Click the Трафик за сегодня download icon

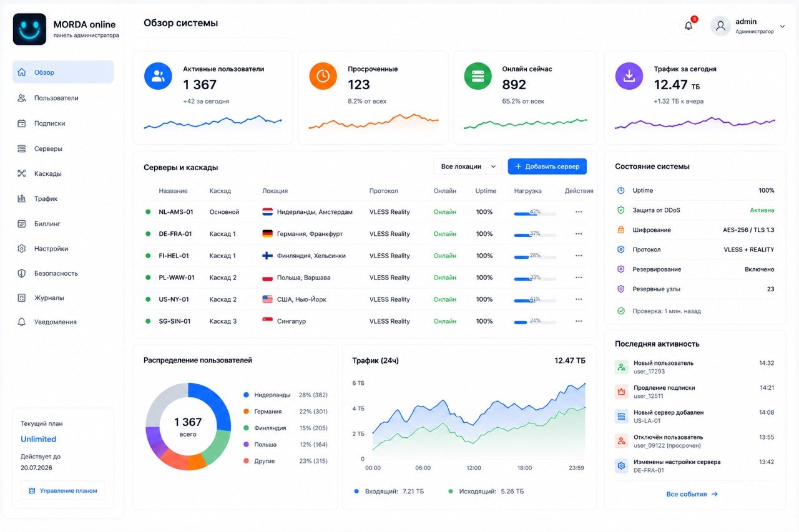[629, 76]
